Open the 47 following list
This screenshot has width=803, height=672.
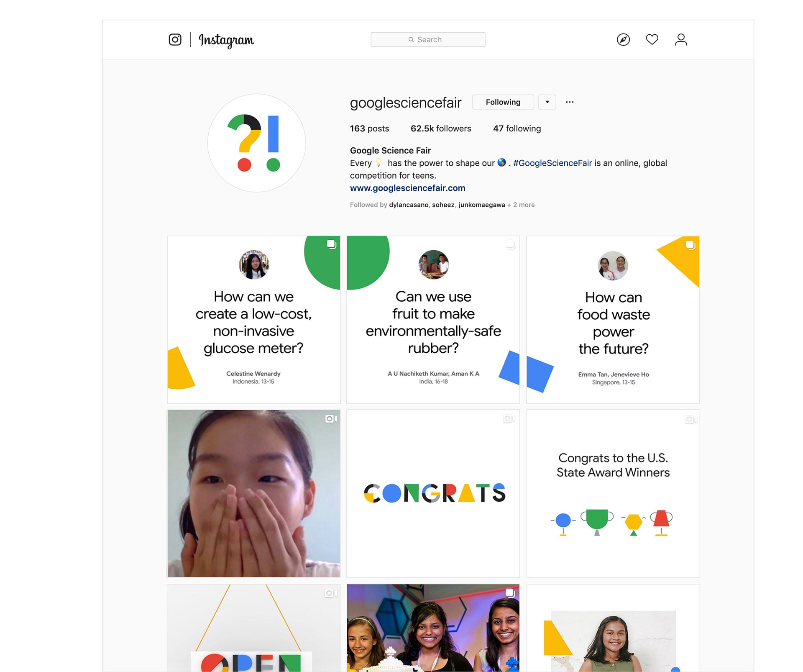pos(517,128)
